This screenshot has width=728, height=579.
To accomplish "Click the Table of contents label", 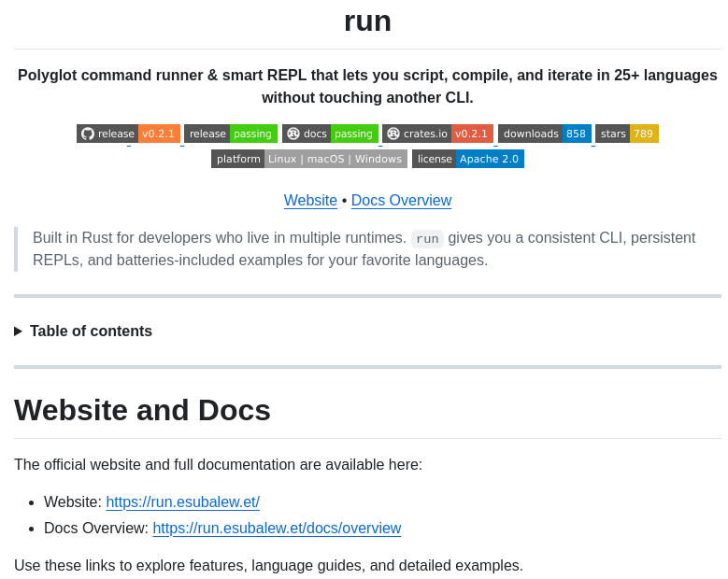I will 91,332.
